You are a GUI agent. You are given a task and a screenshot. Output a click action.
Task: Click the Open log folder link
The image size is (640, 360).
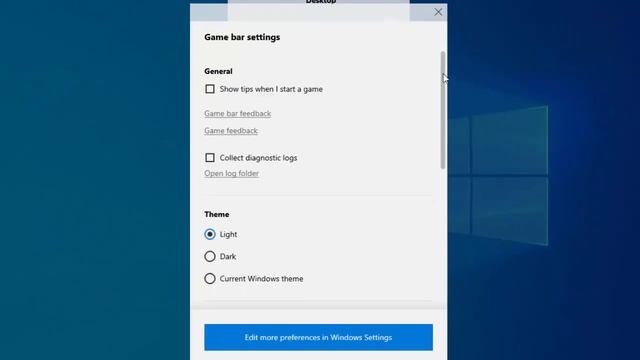231,173
